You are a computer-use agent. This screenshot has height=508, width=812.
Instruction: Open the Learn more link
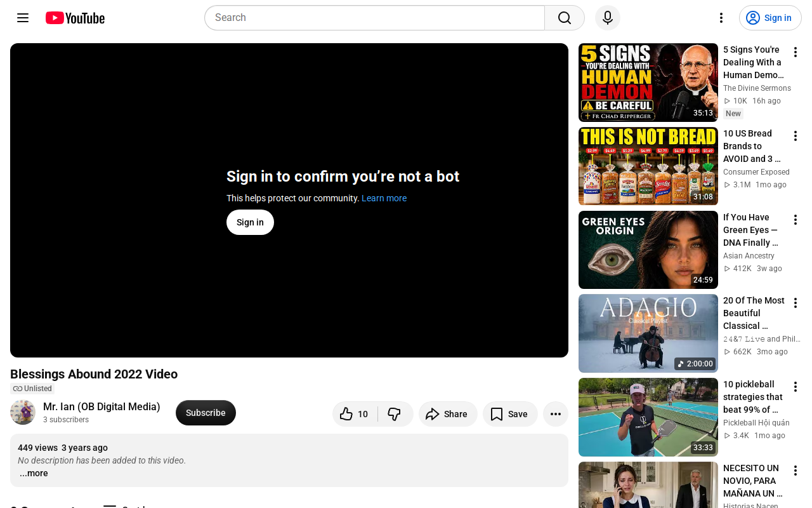coord(384,198)
